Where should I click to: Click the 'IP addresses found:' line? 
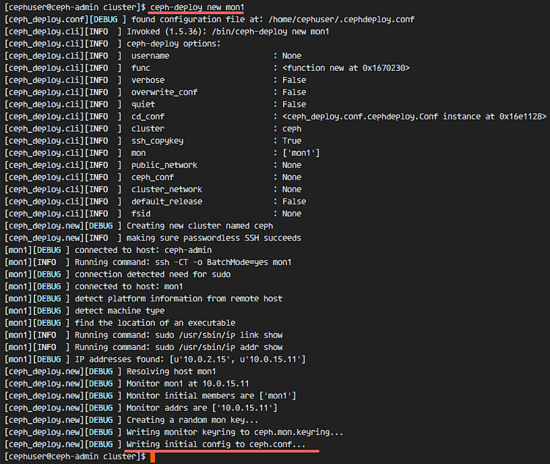[190, 359]
